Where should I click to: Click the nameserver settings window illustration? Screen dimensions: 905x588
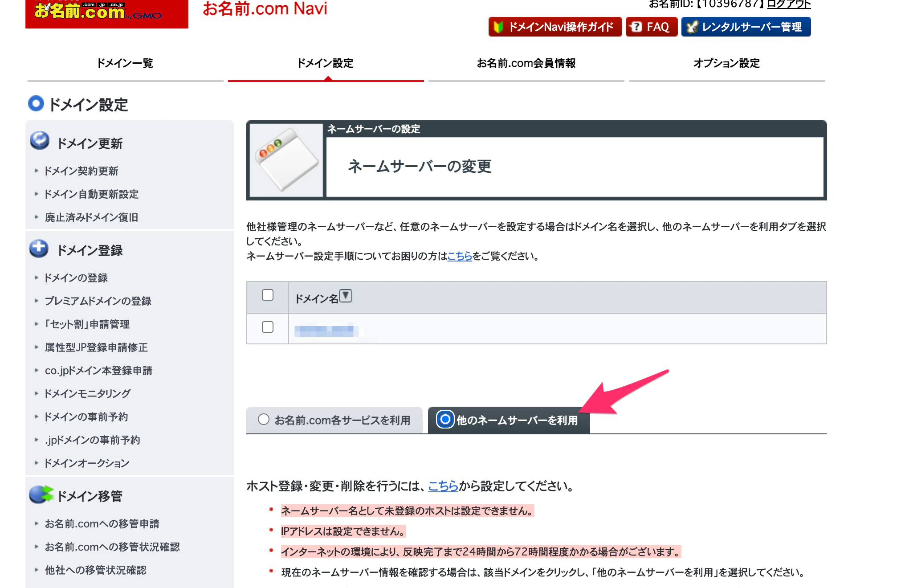pyautogui.click(x=286, y=160)
